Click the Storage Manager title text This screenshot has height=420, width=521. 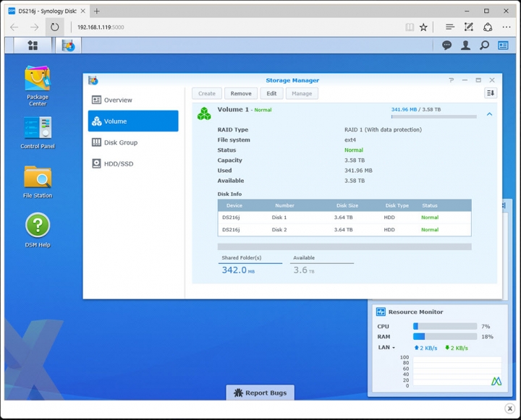coord(292,80)
